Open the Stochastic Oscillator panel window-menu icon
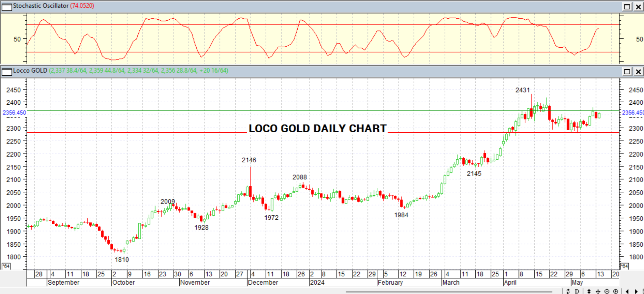Screen dimensions: 644x294 click(x=7, y=7)
